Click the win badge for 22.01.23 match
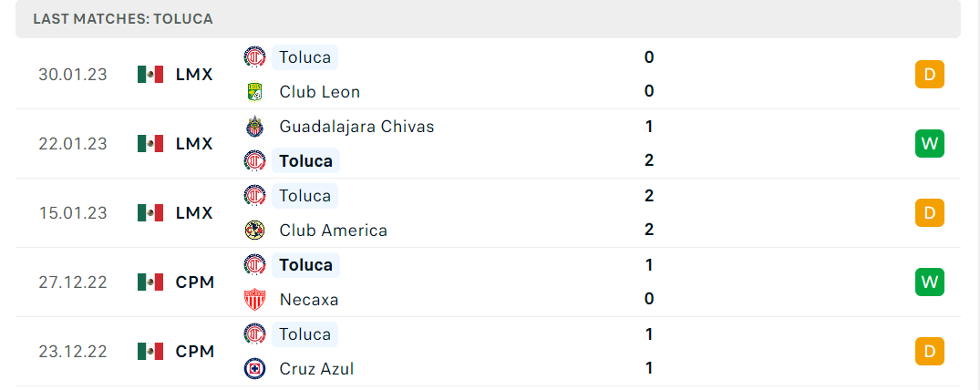 (x=929, y=144)
